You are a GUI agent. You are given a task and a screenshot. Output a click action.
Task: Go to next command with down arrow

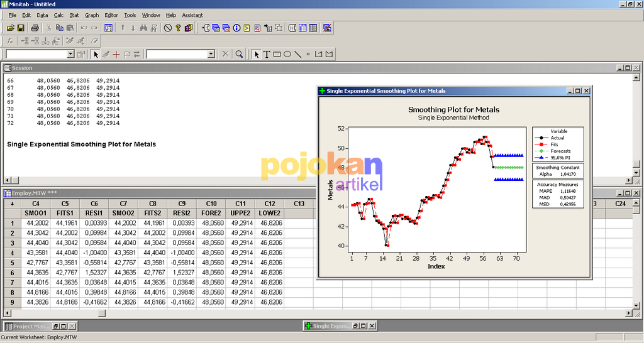tap(133, 28)
